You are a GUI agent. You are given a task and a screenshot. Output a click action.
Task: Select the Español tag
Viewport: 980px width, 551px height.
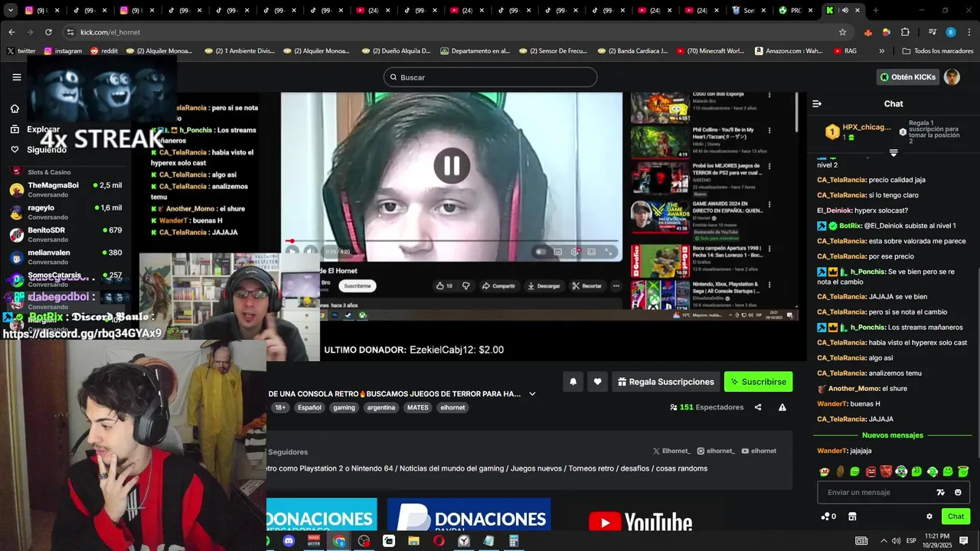click(x=309, y=407)
